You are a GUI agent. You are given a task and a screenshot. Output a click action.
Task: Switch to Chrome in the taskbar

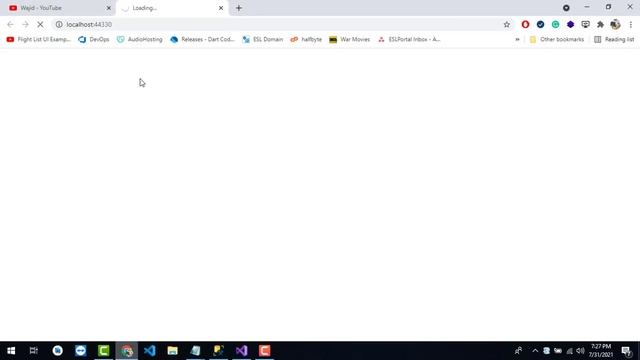click(x=127, y=351)
